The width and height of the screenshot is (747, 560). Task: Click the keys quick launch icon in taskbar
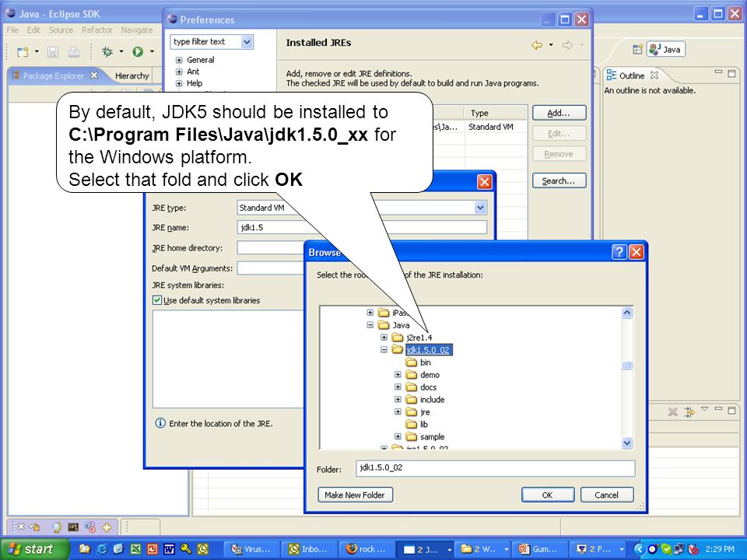click(x=186, y=548)
